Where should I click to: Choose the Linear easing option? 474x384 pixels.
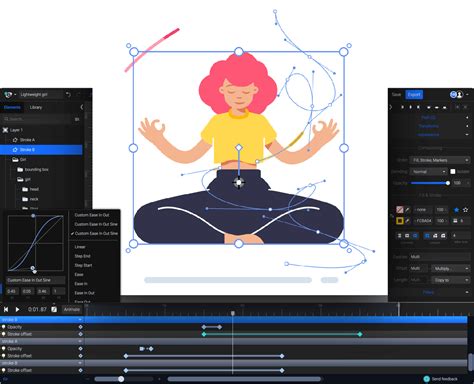(80, 247)
